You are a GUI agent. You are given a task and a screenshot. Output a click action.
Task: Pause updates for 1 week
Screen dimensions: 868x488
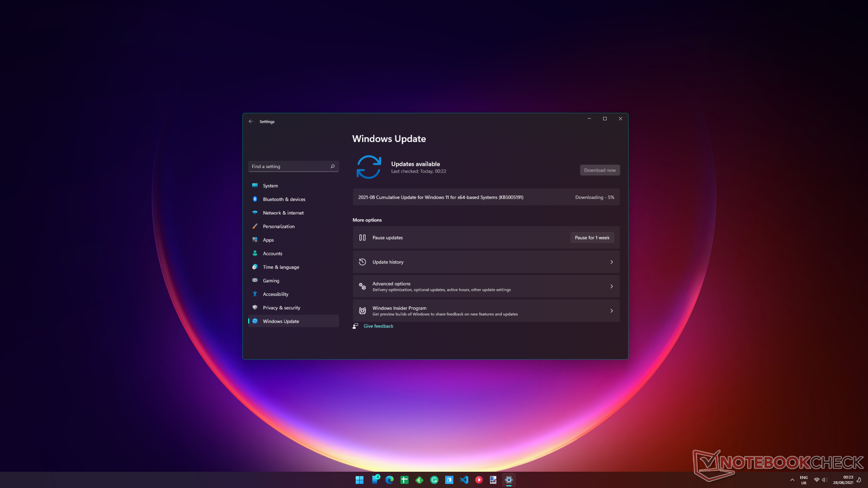592,237
